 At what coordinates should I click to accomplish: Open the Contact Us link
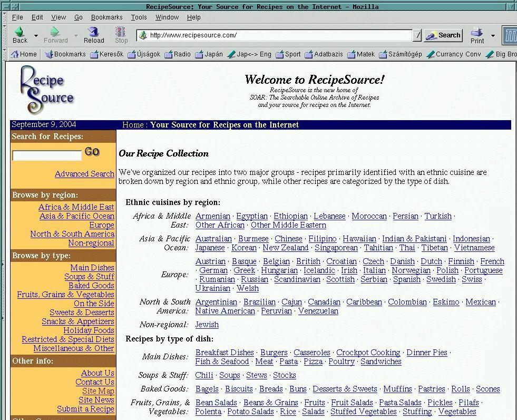[95, 382]
